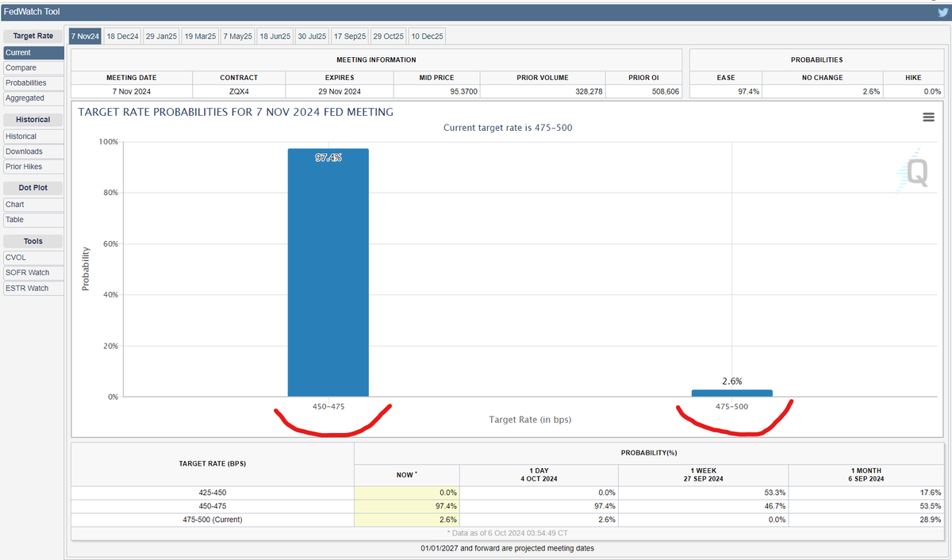Open the 10 Dec25 meeting tab
Viewport: 952px width, 560px height.
click(428, 36)
